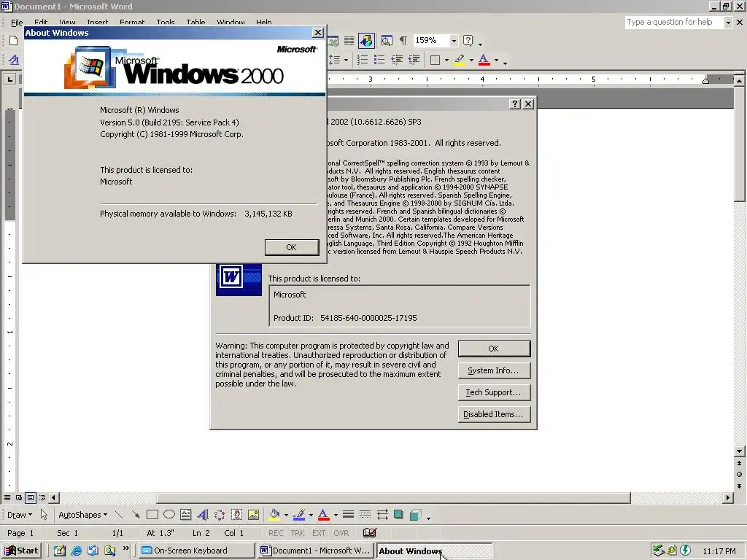Switch to Normal View button
This screenshot has height=560, width=747.
pos(7,497)
